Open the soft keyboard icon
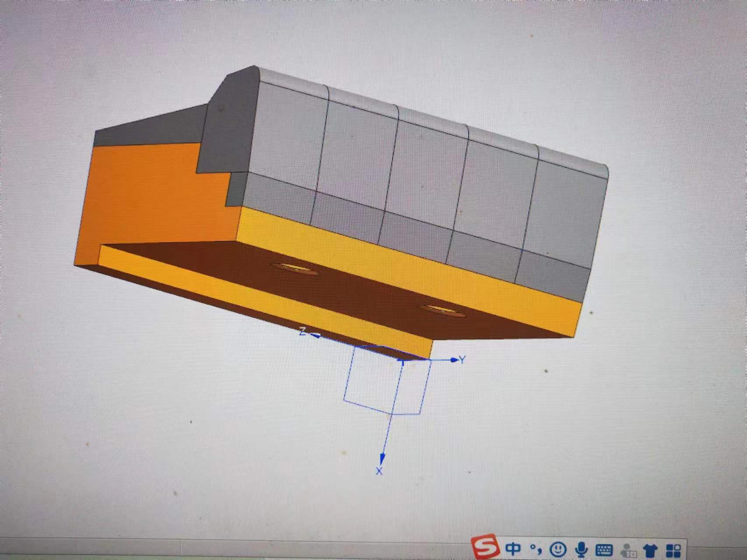 (x=604, y=550)
